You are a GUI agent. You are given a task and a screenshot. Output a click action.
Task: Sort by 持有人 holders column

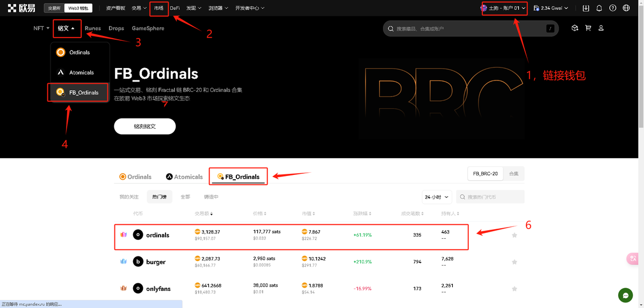pos(450,214)
